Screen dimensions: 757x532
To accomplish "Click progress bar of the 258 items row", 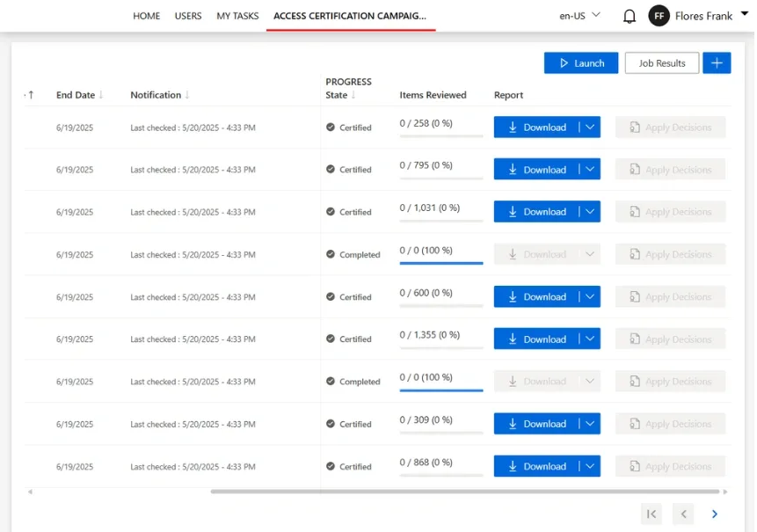I will [443, 136].
